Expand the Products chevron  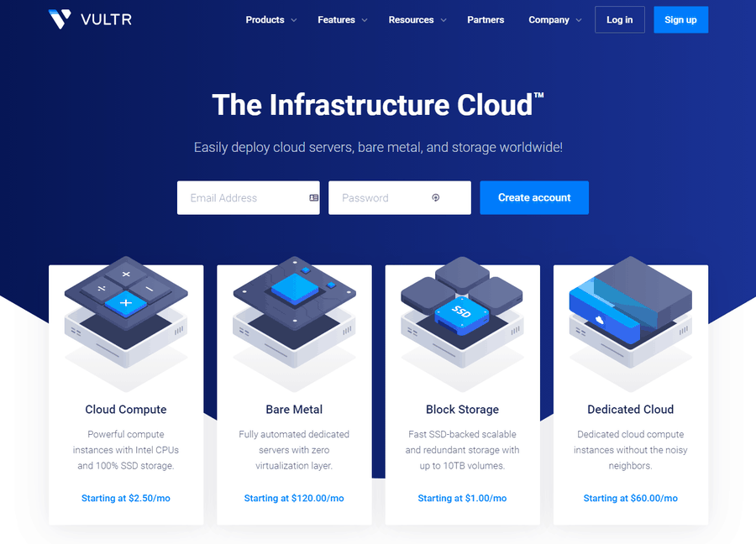coord(294,20)
